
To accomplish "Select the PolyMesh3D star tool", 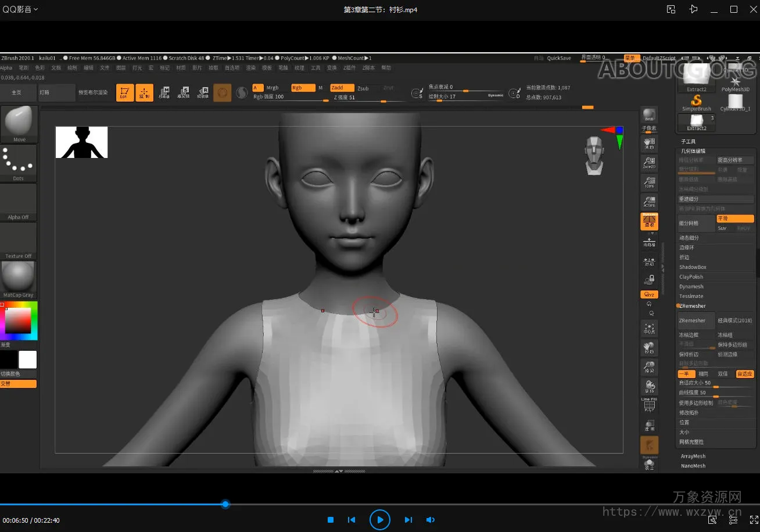I will point(735,82).
